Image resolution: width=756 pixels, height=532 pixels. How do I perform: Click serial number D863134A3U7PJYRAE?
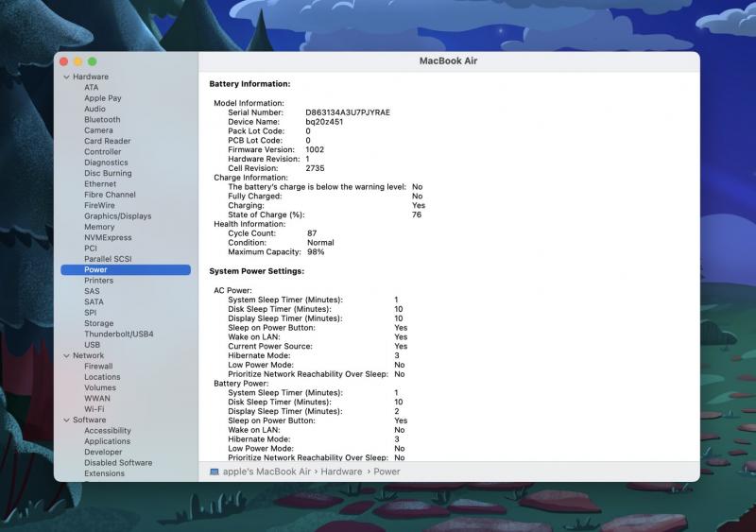point(348,112)
